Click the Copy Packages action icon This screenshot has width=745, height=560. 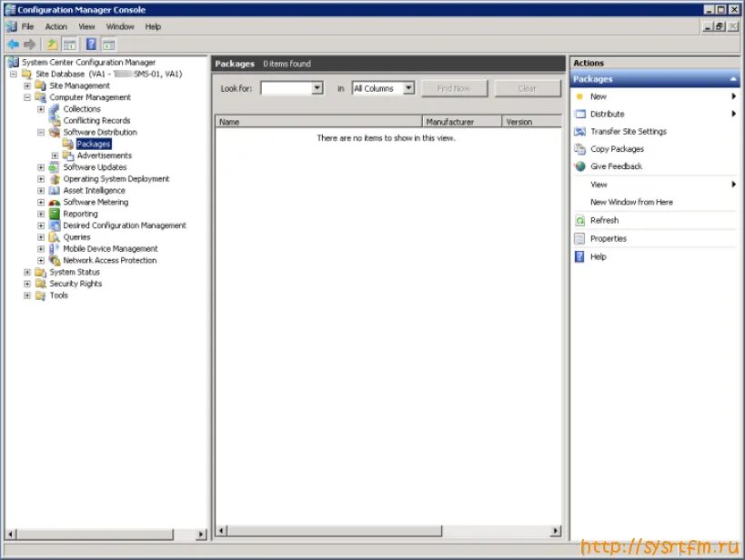(579, 149)
